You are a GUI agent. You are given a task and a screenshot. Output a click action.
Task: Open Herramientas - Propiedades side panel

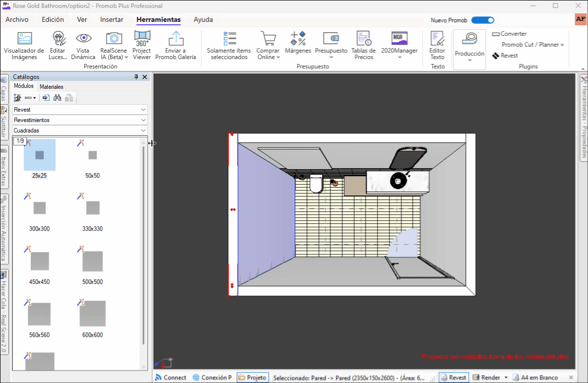584,119
